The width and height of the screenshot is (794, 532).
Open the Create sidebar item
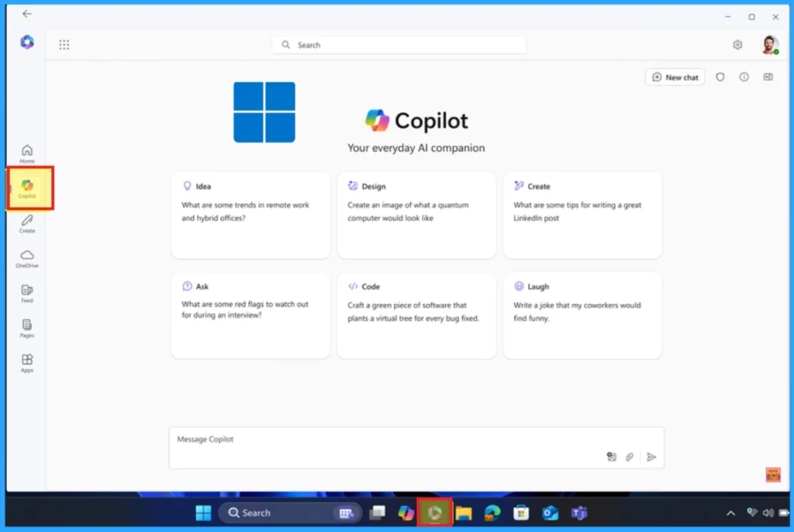(27, 224)
